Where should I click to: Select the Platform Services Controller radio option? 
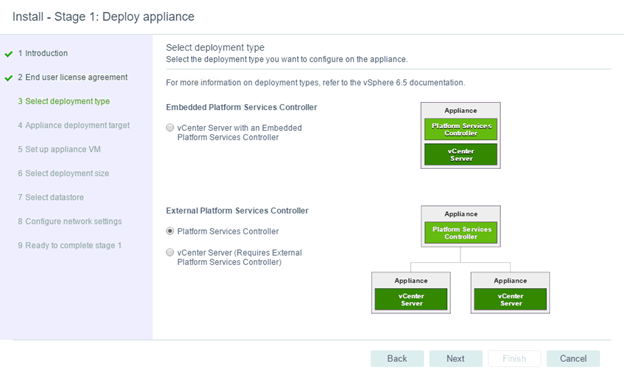[170, 231]
